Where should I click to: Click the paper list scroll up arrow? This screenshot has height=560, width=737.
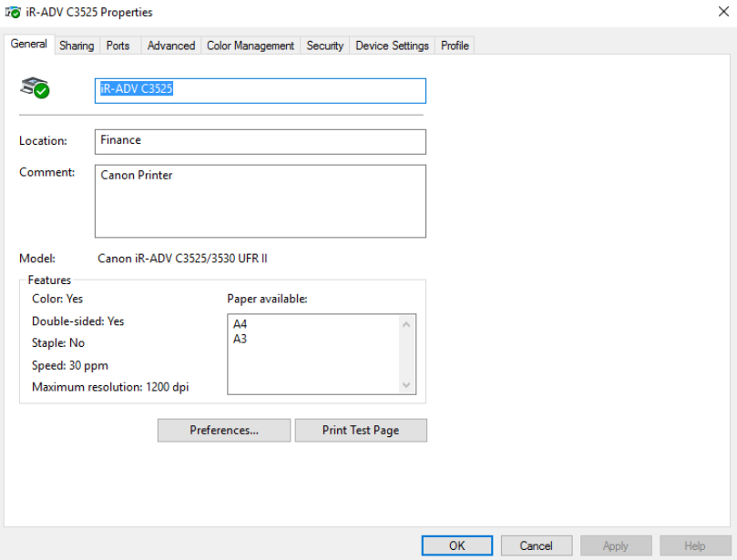(406, 324)
